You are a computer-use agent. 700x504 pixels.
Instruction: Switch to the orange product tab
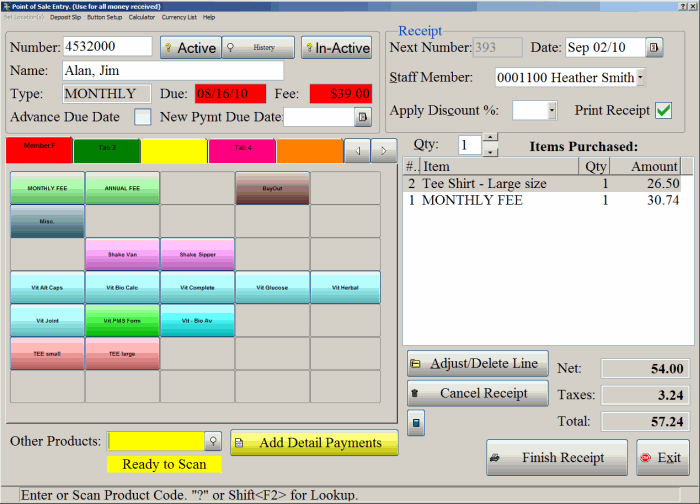[310, 151]
